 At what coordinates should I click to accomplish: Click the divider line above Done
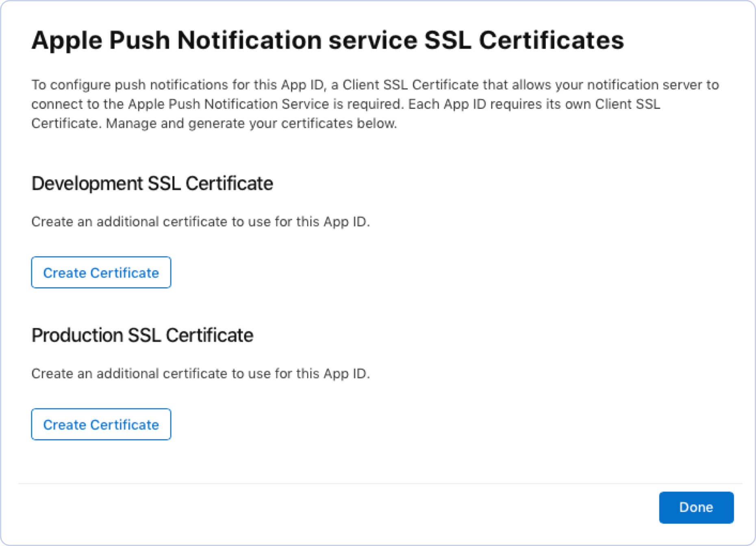[x=378, y=483]
